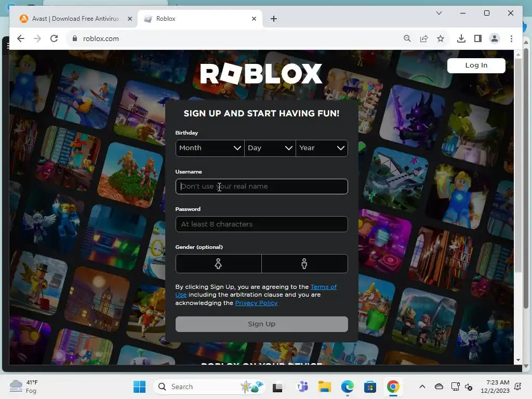Click the taskbar Search box
This screenshot has width=532, height=399.
209,387
